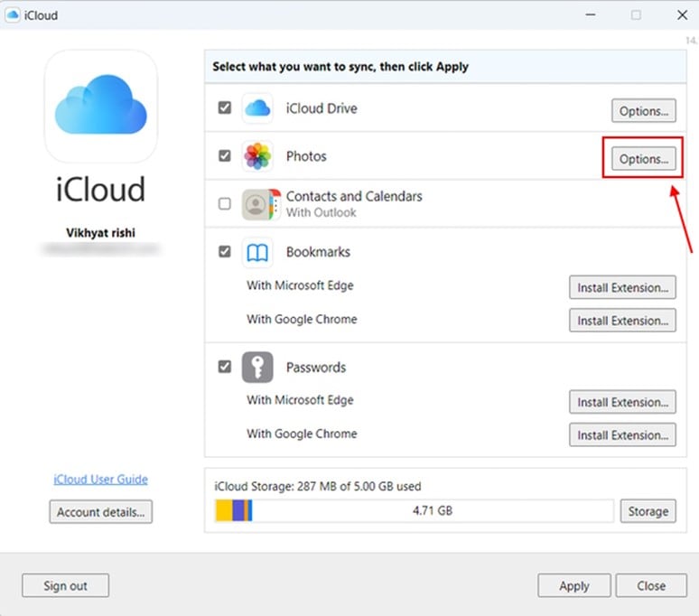
Task: Click the Bookmarks book icon
Action: point(257,253)
